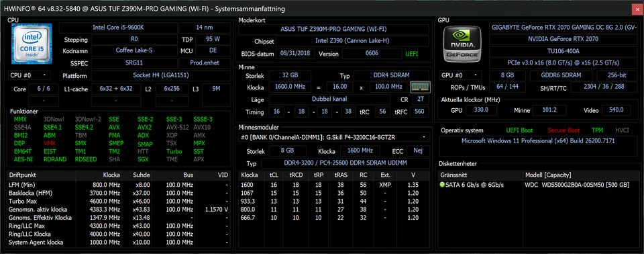Click the GDDR6 SDRAM field

(561, 76)
